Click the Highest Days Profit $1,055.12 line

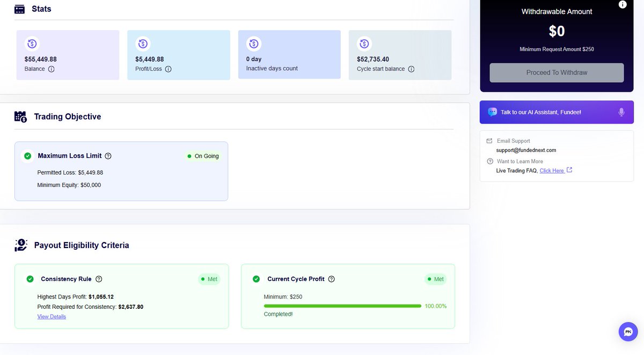click(x=76, y=296)
